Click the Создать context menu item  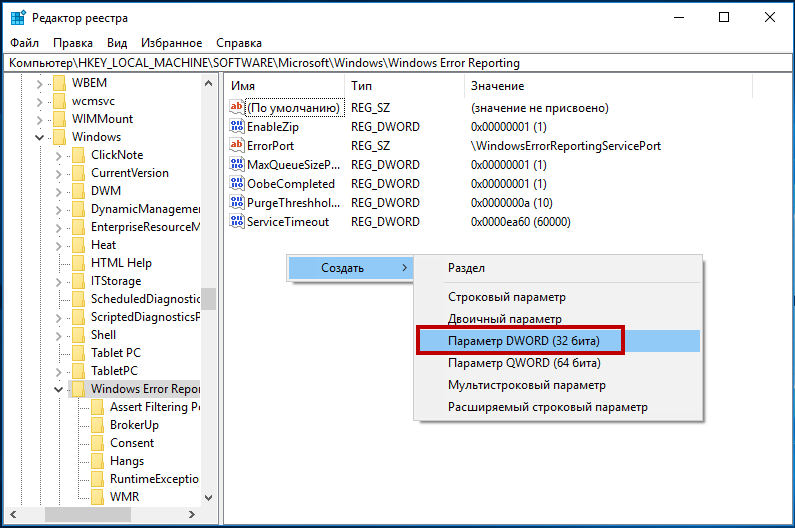pyautogui.click(x=350, y=268)
